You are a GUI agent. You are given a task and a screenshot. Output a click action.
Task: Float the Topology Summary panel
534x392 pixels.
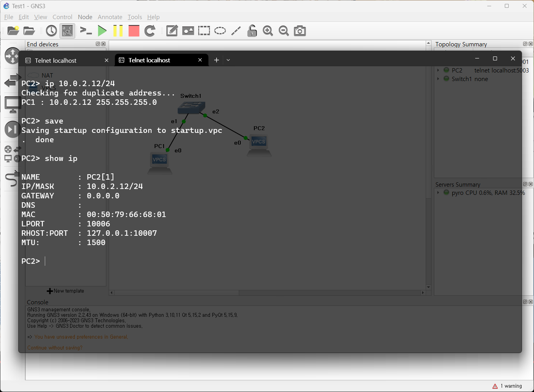525,44
